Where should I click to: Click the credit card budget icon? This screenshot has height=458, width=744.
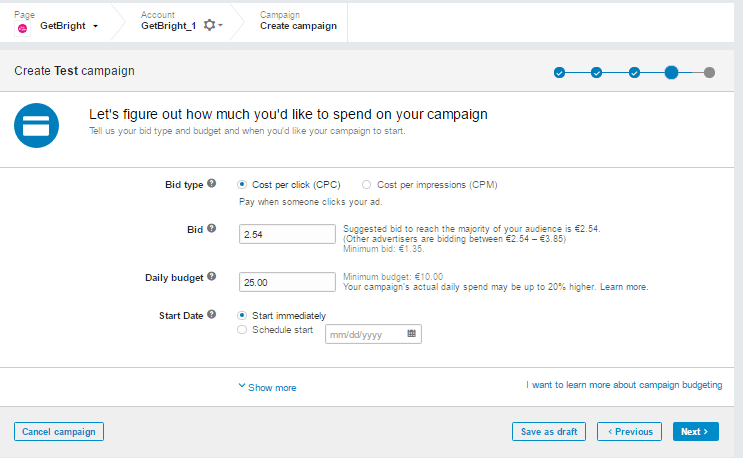pyautogui.click(x=37, y=124)
